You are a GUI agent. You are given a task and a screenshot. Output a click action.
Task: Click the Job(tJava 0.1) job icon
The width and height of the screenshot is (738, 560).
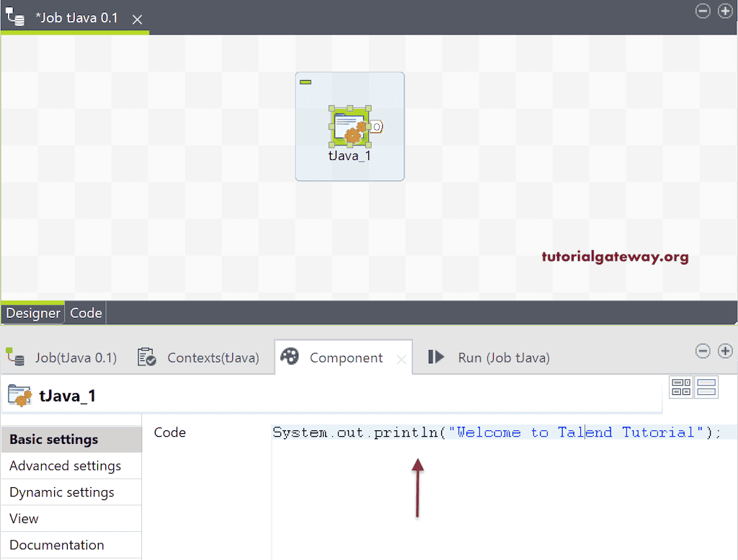click(14, 356)
